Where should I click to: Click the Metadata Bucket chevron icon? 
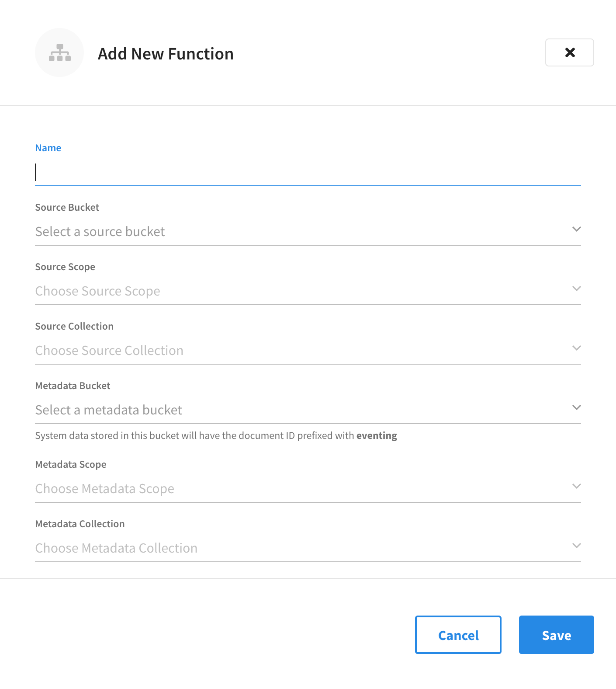(577, 407)
